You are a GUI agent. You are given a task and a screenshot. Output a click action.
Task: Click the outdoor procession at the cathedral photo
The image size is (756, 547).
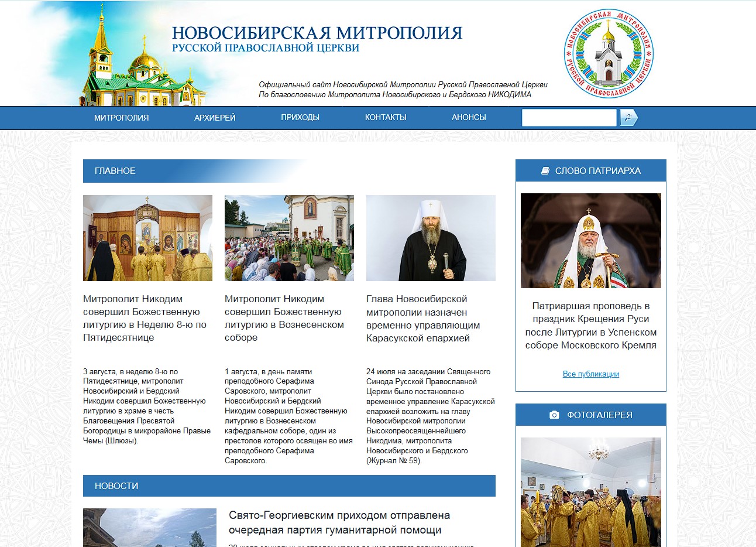[289, 238]
